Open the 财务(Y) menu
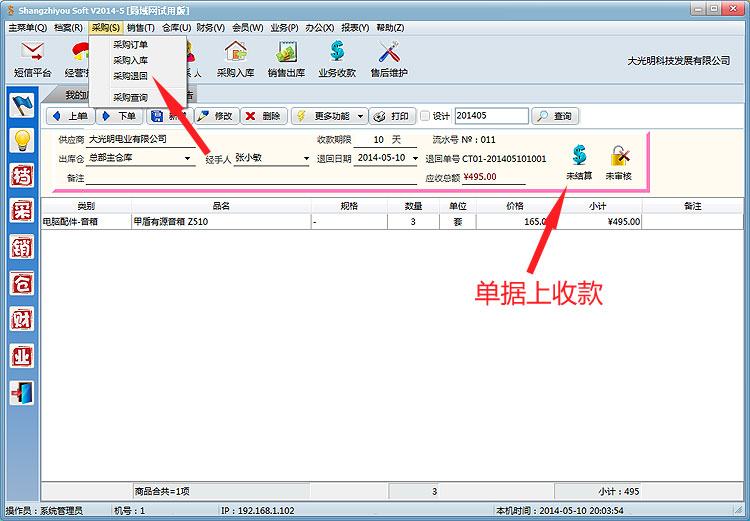The image size is (750, 521). (x=210, y=27)
